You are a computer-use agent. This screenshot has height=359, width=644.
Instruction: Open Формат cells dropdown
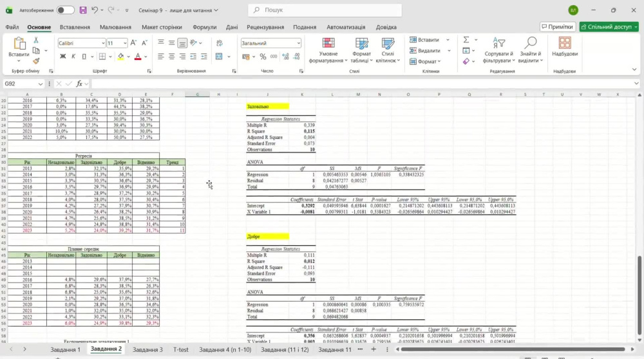pos(425,62)
